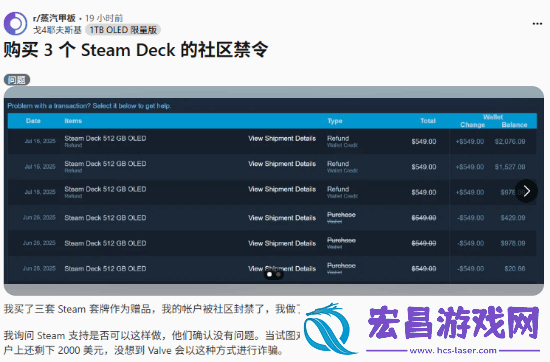550x362 pixels.
Task: Open the post title 购买 3 个 Steam Deck 的社区禁令
Action: pyautogui.click(x=136, y=50)
